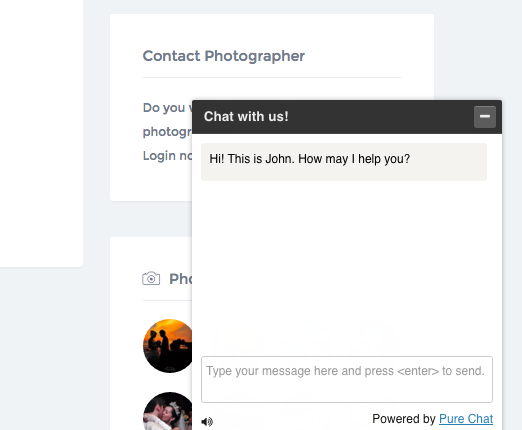Click the truncated "photogr" text line
The image size is (522, 430).
pyautogui.click(x=167, y=132)
